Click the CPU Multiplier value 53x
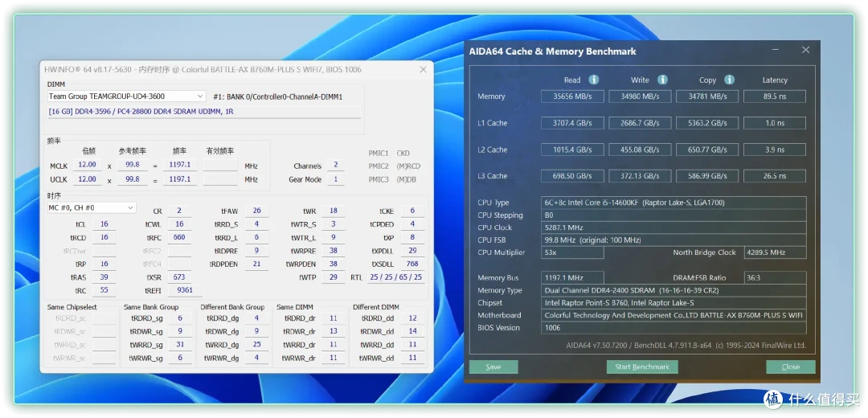 (x=572, y=252)
